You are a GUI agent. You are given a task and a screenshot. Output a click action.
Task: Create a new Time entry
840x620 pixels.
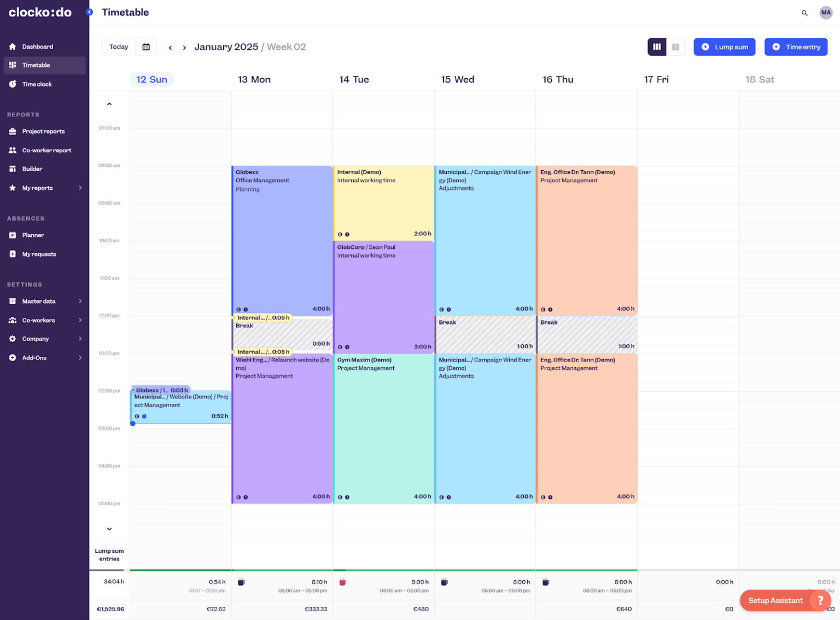click(x=796, y=47)
